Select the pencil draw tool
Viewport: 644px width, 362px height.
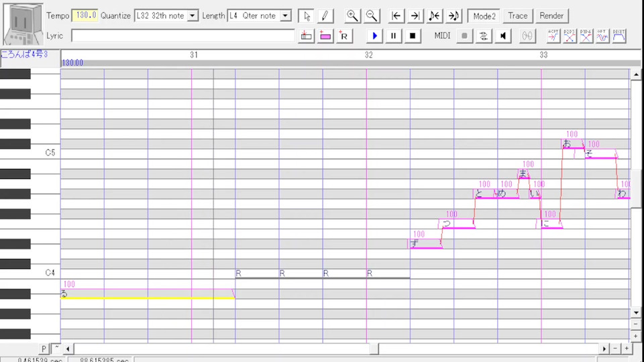pyautogui.click(x=325, y=16)
